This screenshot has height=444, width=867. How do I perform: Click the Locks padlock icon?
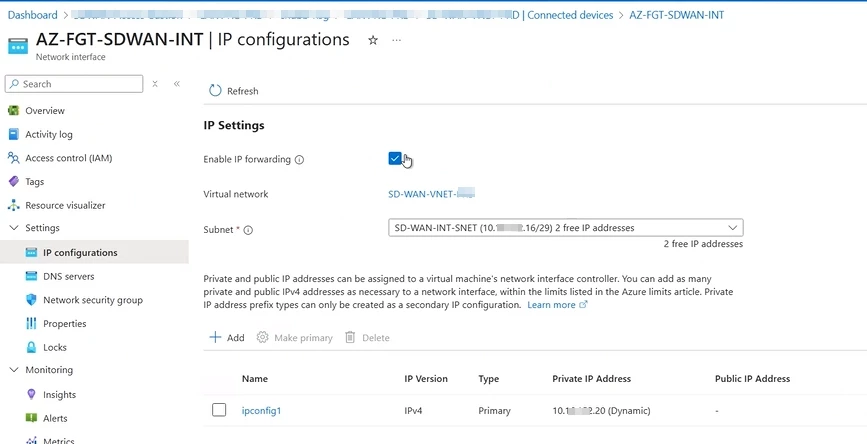click(32, 347)
